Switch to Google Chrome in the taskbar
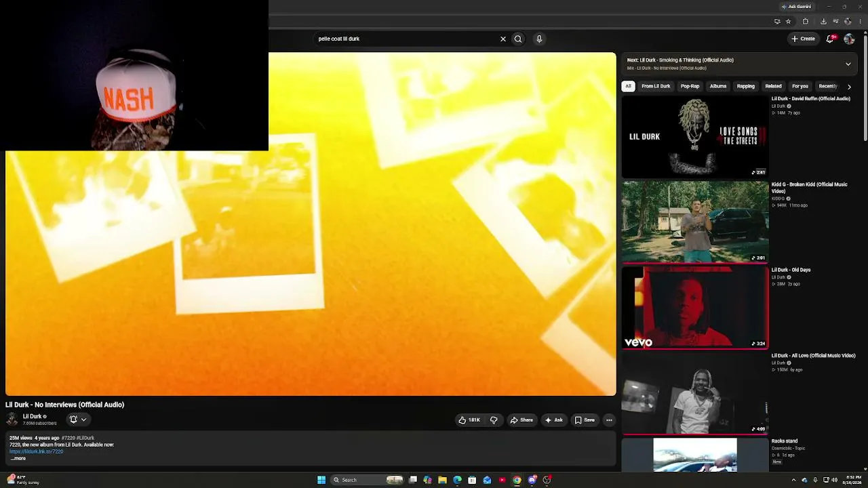Image resolution: width=868 pixels, height=488 pixels. (x=517, y=480)
